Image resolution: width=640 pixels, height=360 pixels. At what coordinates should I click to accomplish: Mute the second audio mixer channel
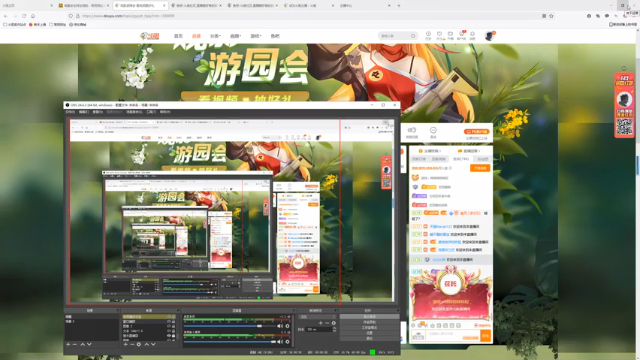280,342
